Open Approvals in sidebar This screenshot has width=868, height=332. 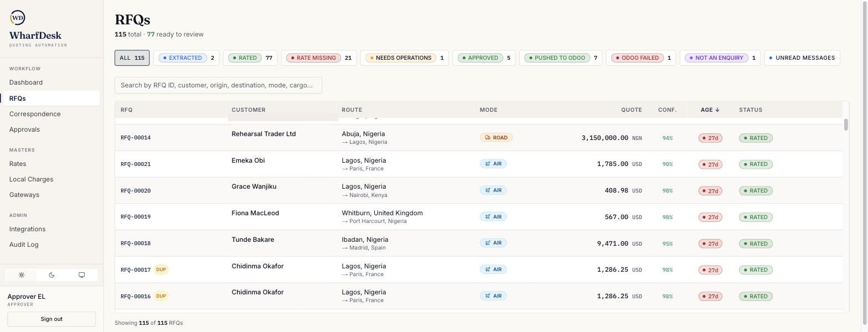tap(51, 129)
